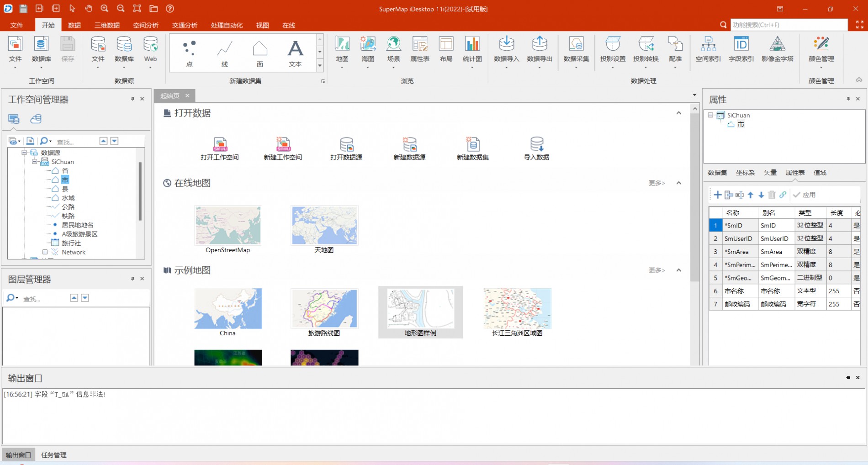Viewport: 868px width, 465px height.
Task: Switch to the 数据 ribbon tab
Action: 74,25
